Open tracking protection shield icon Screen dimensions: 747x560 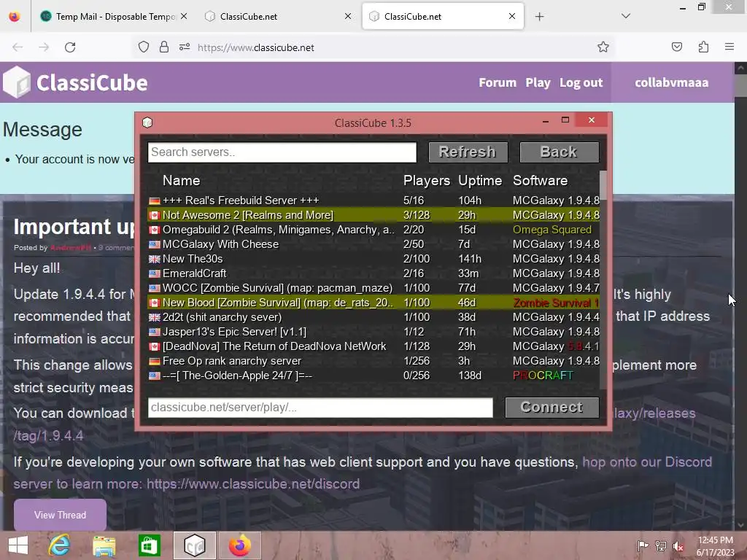tap(144, 47)
